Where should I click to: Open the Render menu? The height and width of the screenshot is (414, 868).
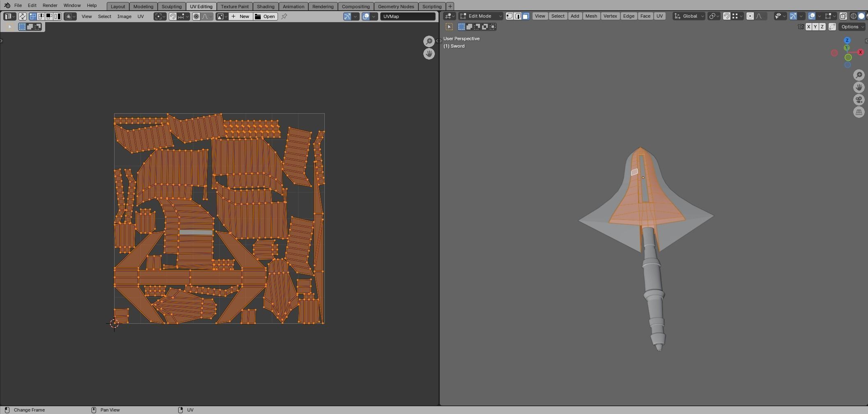50,5
